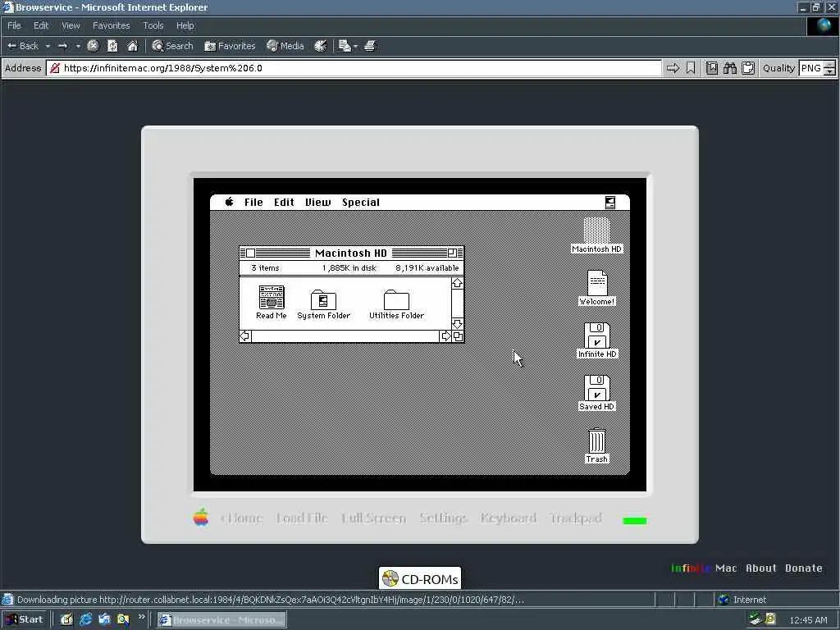Click the rainbow Apple logo below the screen

201,518
